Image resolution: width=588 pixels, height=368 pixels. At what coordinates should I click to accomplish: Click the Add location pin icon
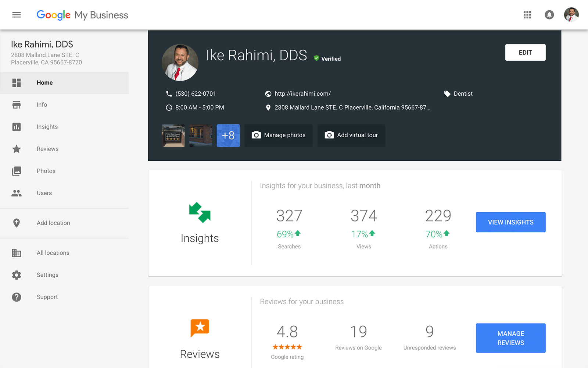click(17, 223)
